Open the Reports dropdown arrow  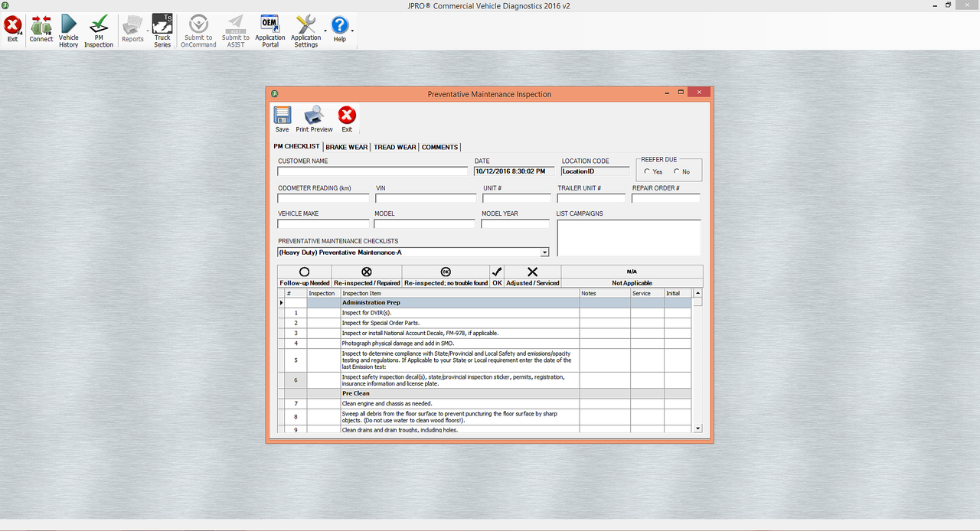(x=147, y=31)
